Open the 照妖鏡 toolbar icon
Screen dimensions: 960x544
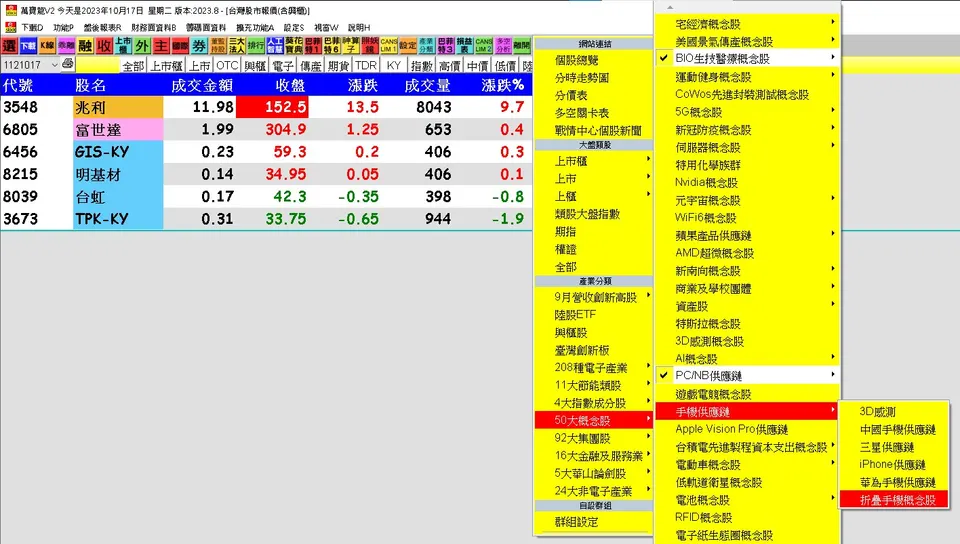(x=370, y=46)
